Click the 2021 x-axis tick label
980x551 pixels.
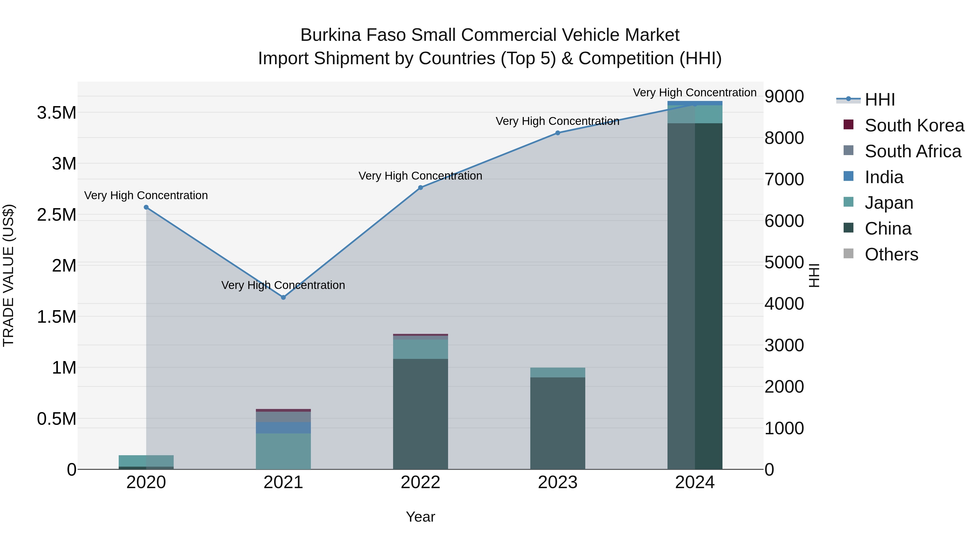pos(283,482)
